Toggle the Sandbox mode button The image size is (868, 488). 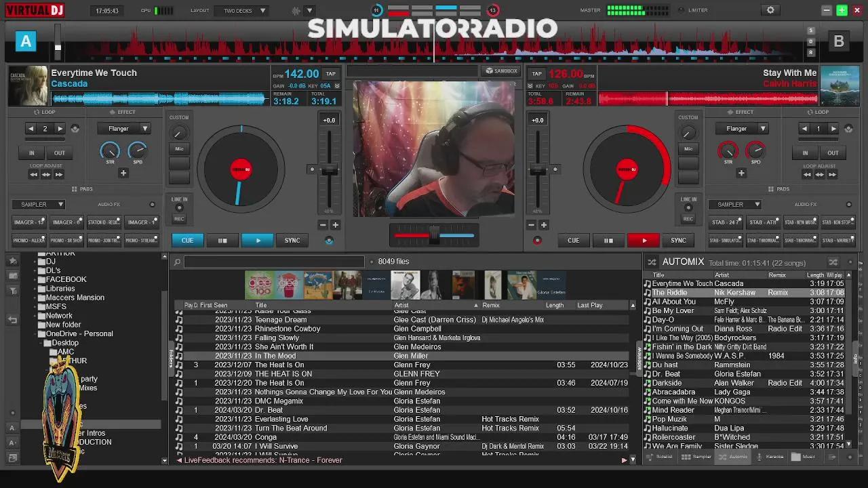(502, 71)
